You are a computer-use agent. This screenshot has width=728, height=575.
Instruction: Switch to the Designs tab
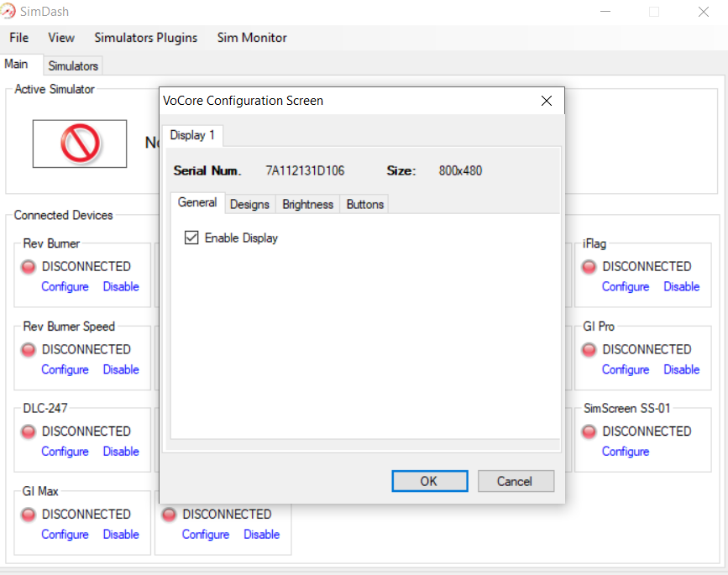pos(249,204)
